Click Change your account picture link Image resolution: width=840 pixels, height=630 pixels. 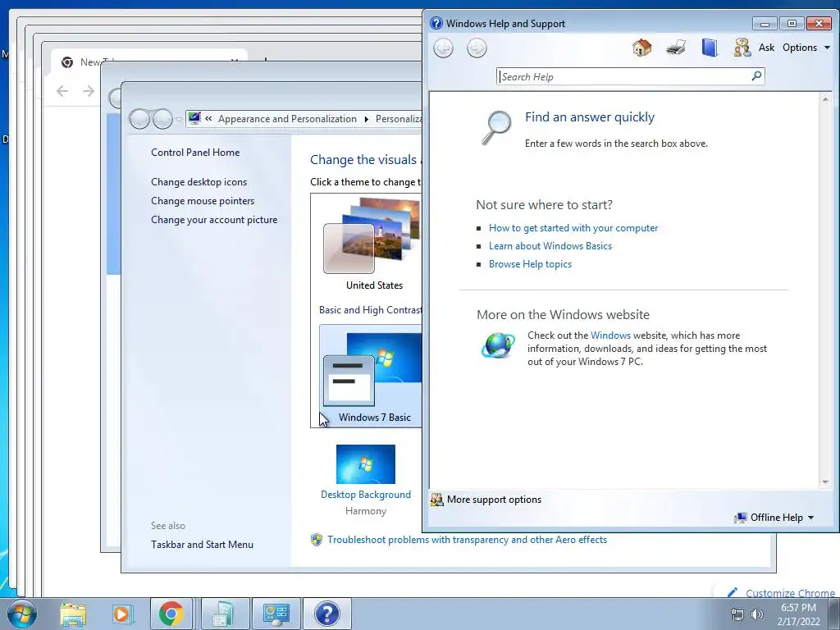[214, 220]
